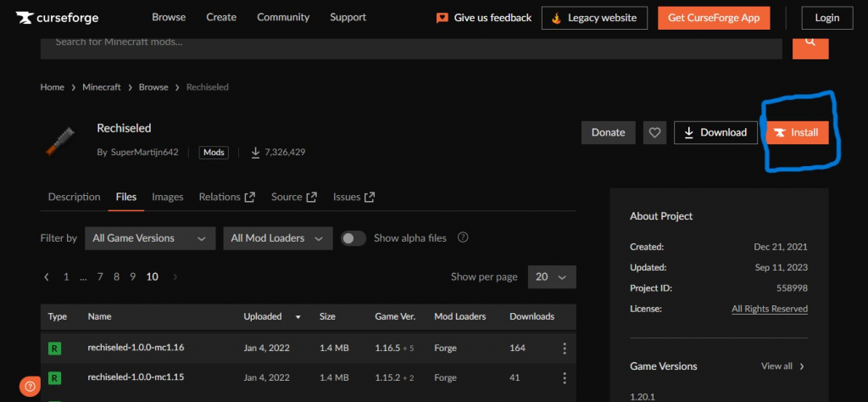Go to Minecraft breadcrumb
Screen dimensions: 868x402
102,87
